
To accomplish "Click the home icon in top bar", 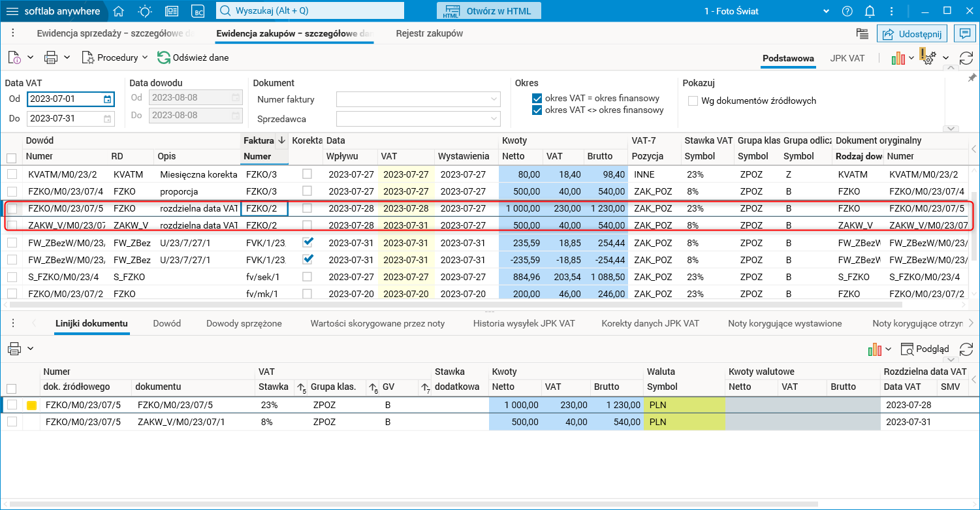I will tap(118, 11).
